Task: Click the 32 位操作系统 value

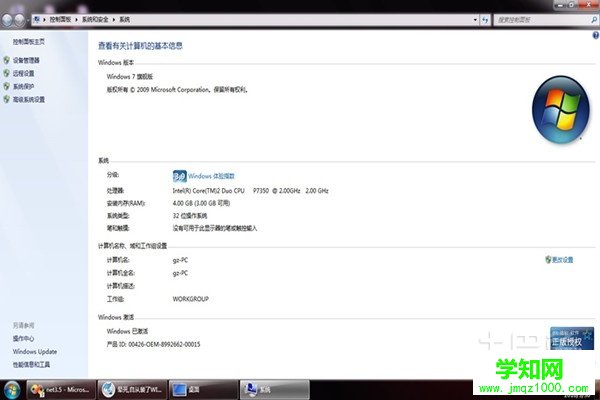Action: pyautogui.click(x=190, y=216)
